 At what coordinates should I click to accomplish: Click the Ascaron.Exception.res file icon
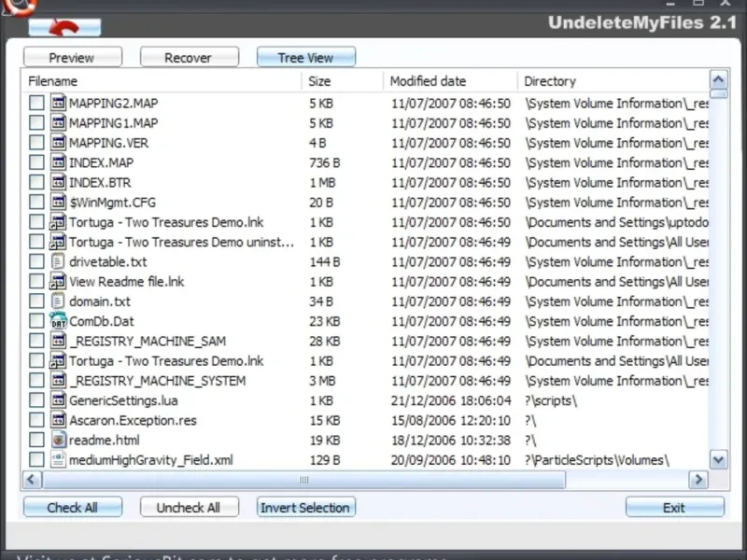click(58, 420)
